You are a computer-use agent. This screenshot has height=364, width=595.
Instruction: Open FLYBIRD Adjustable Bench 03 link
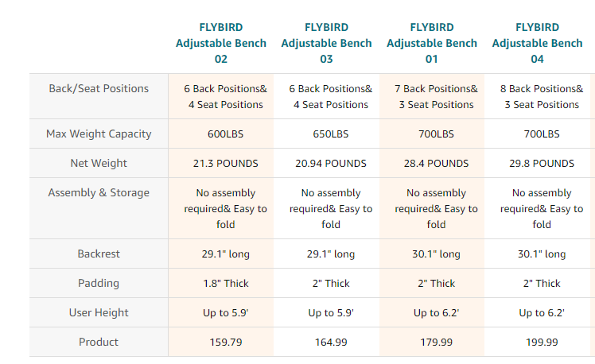pyautogui.click(x=326, y=43)
